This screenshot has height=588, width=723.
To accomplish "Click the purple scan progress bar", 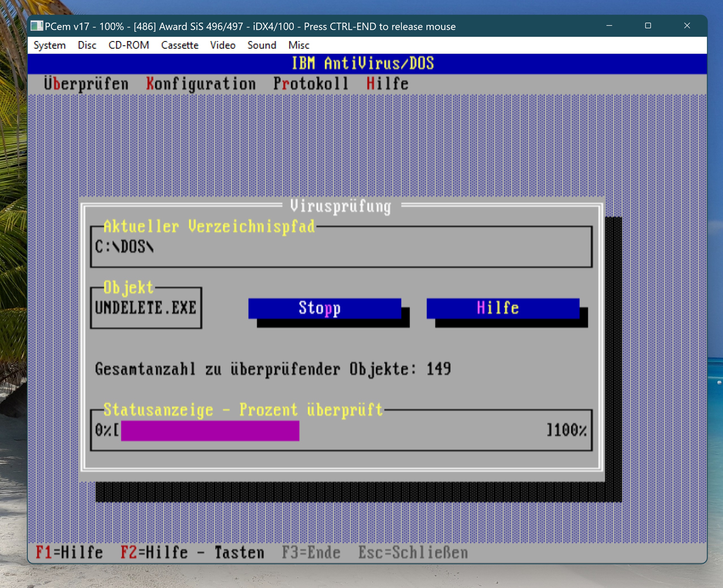I will click(x=210, y=431).
